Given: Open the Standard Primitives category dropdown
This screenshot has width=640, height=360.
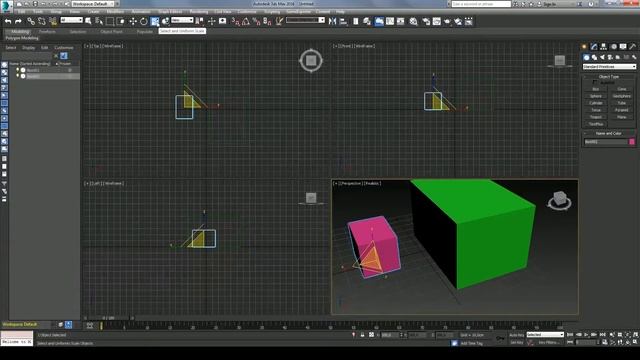Looking at the screenshot, I should 609,66.
